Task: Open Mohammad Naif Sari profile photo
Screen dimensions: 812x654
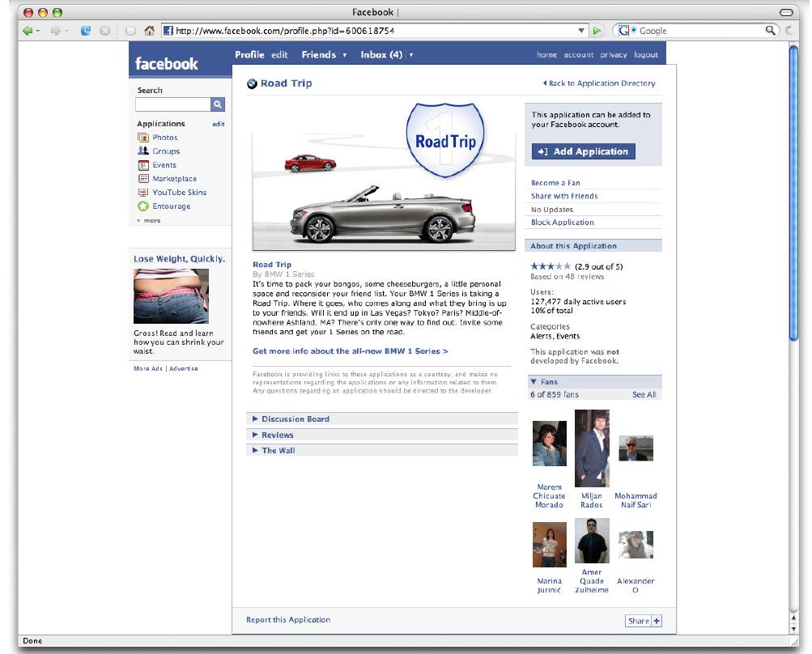Action: click(636, 448)
